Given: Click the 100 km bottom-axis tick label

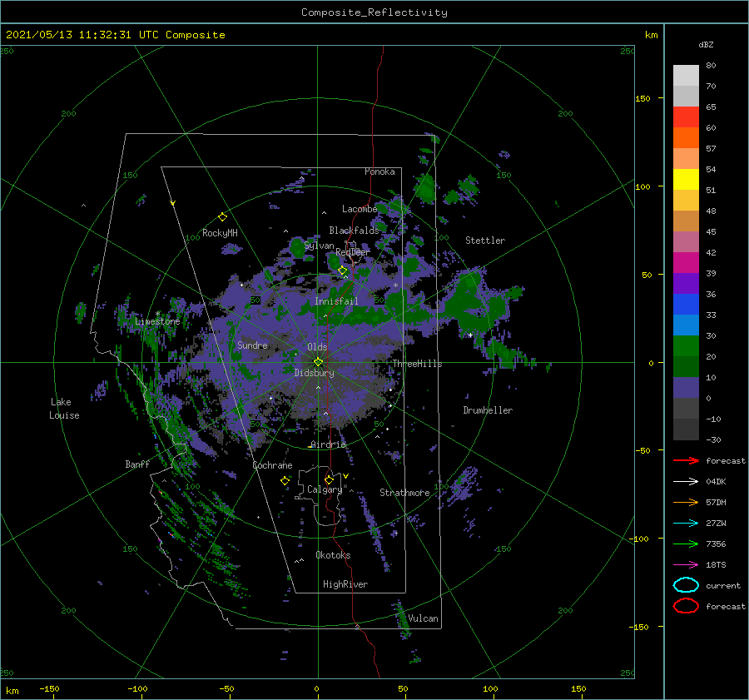Looking at the screenshot, I should tap(490, 688).
